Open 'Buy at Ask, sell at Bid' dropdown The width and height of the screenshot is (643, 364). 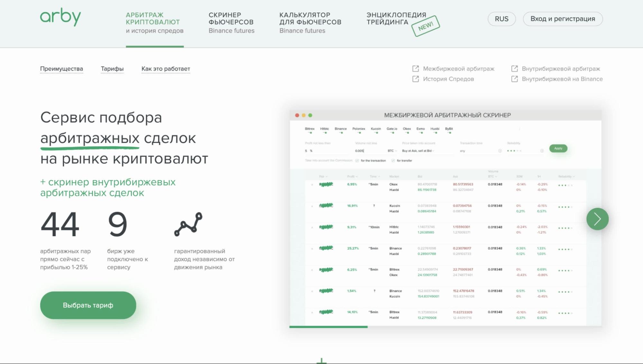(418, 151)
